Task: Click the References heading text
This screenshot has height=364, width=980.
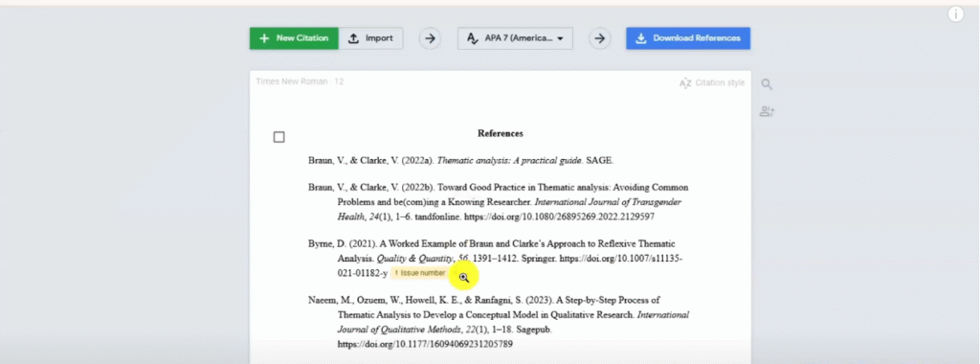Action: click(500, 133)
